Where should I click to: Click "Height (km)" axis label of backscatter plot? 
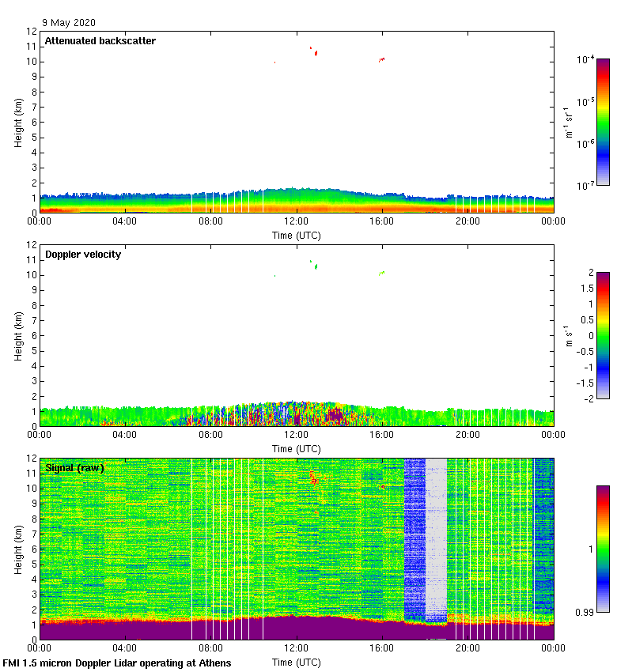coord(17,122)
